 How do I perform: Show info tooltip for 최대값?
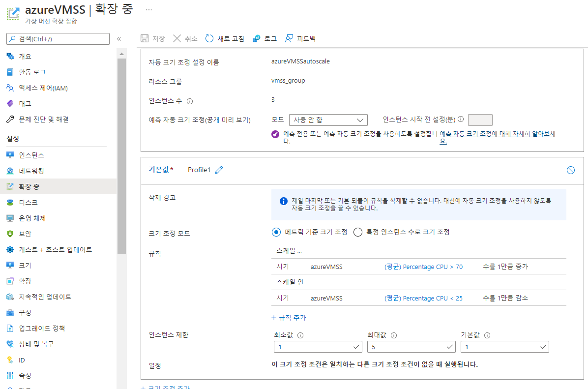tap(394, 335)
